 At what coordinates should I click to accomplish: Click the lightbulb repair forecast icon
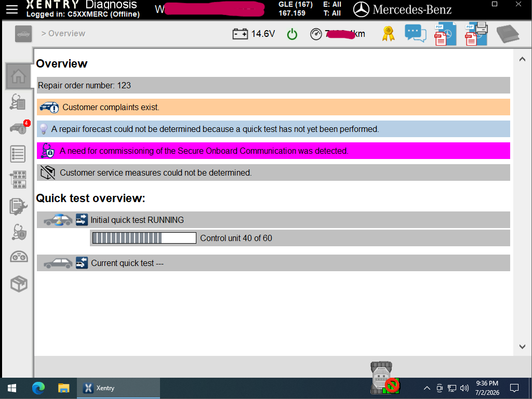point(44,129)
